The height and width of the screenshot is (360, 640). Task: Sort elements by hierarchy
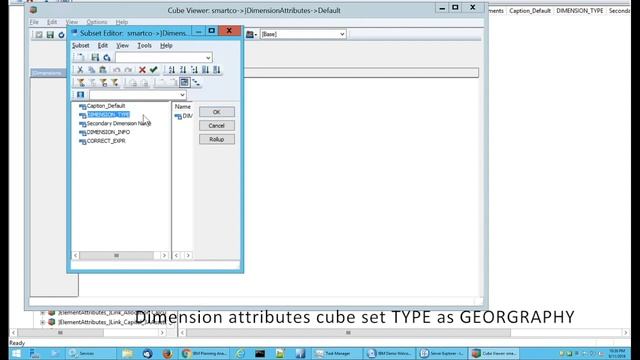click(194, 70)
